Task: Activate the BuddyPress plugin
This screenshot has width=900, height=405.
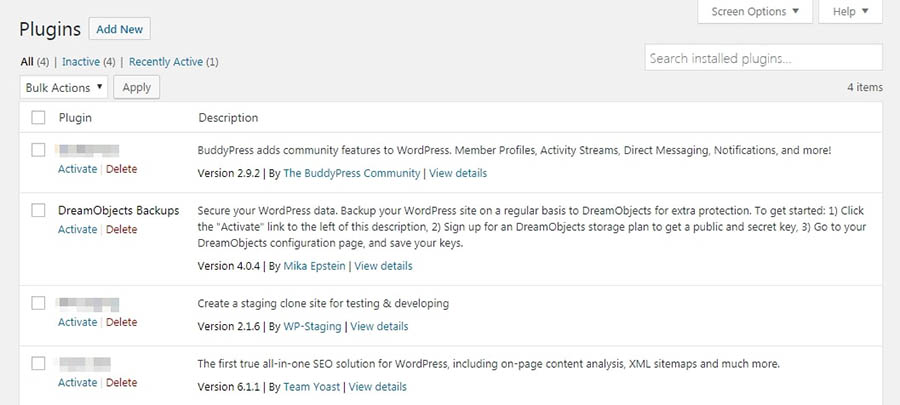Action: 77,169
